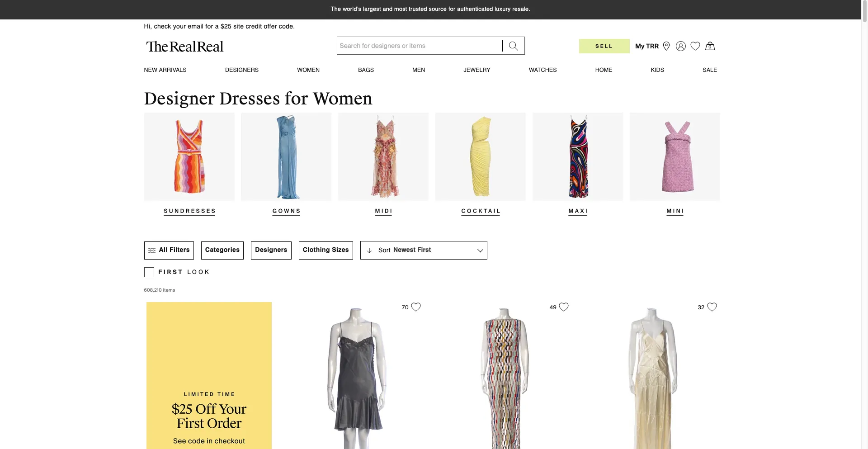
Task: Click the pink tweed mini dress thumbnail
Action: [675, 156]
